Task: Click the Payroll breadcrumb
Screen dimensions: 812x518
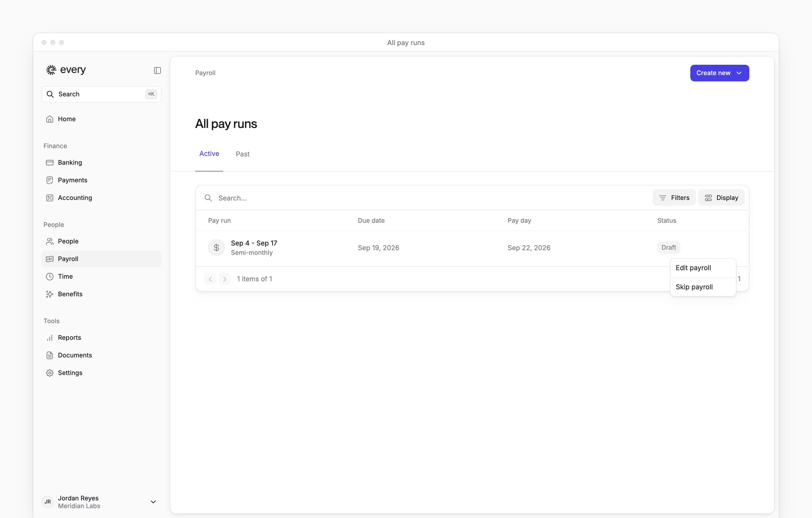Action: tap(205, 73)
